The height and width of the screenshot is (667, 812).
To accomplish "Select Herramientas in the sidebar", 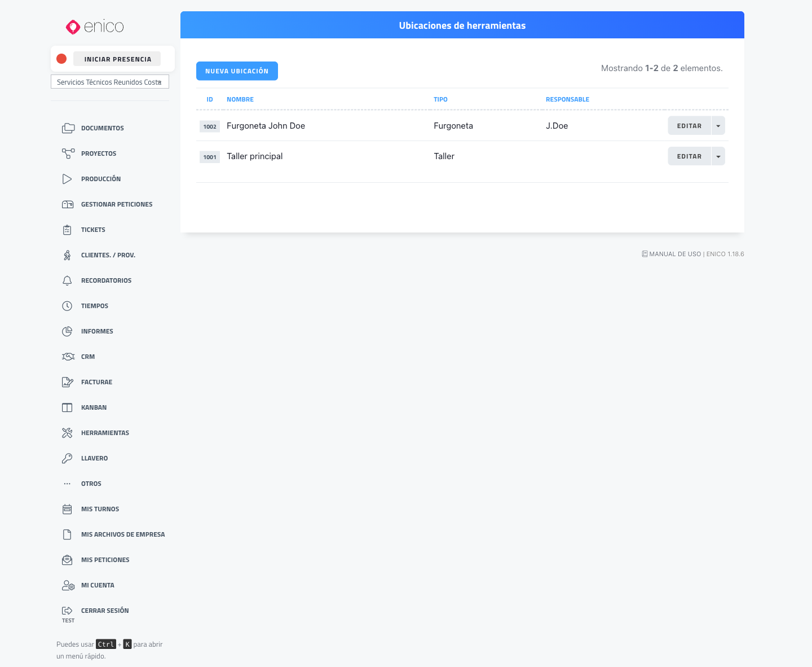I will pyautogui.click(x=105, y=433).
